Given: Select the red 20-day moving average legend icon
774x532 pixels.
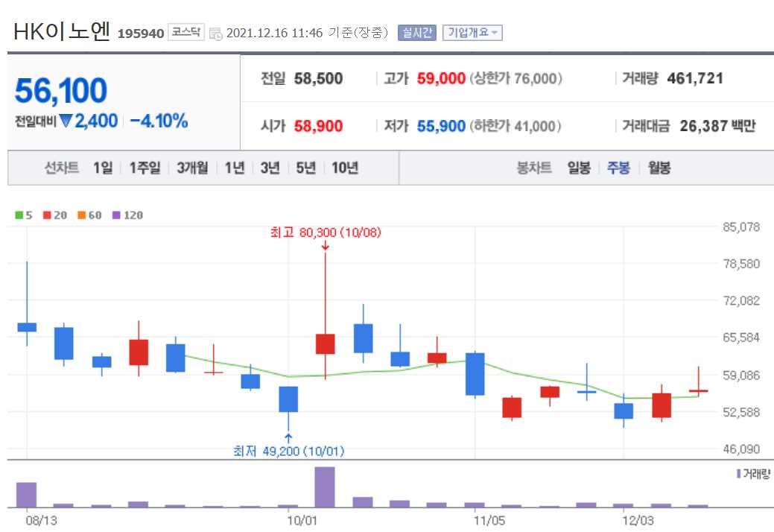Looking at the screenshot, I should [45, 215].
